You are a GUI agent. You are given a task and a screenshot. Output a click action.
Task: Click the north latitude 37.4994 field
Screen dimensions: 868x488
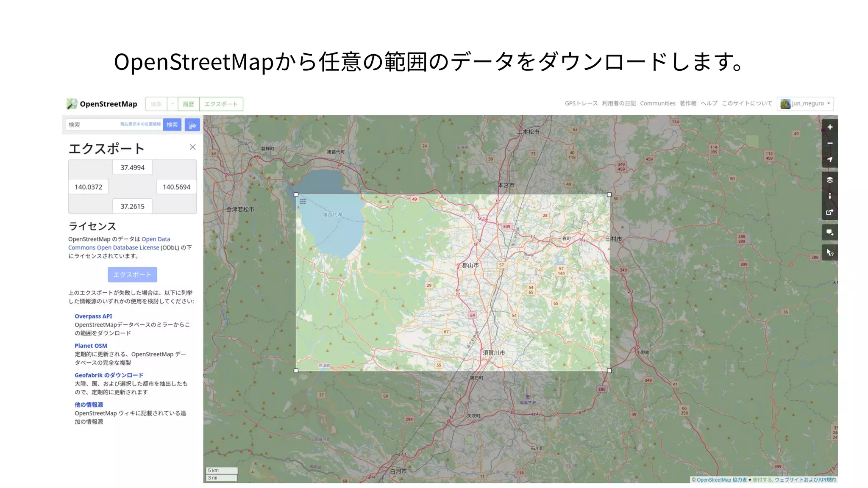132,167
